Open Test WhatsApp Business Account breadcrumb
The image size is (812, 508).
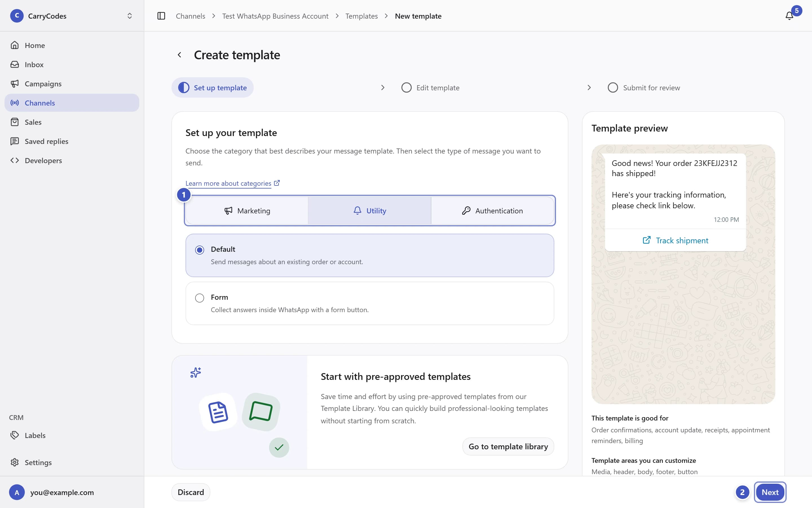(x=275, y=16)
